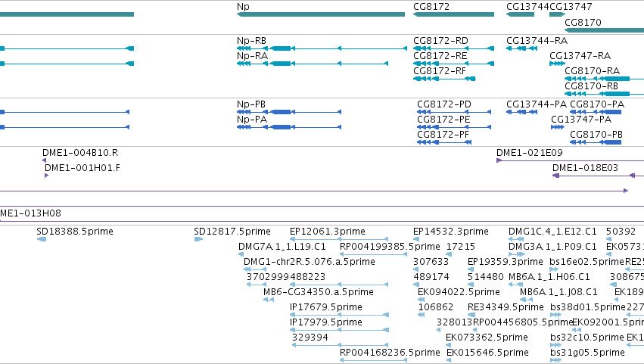This screenshot has width=644, height=364.
Task: Select the 106862 feature label
Action: pos(436,308)
